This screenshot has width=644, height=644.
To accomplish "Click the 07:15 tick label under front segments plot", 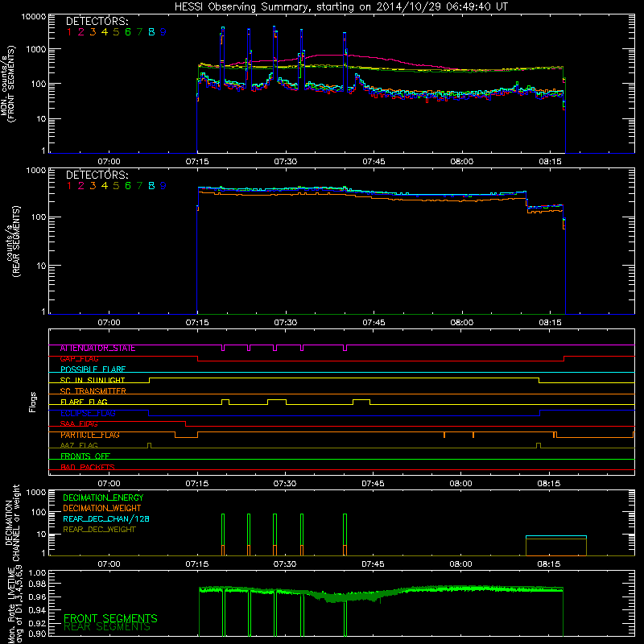I will [x=197, y=162].
